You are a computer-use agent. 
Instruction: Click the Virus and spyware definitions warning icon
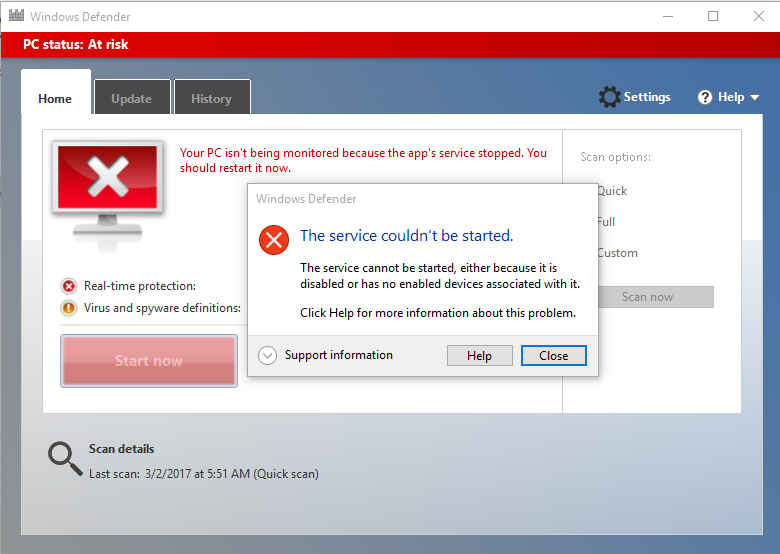point(69,308)
